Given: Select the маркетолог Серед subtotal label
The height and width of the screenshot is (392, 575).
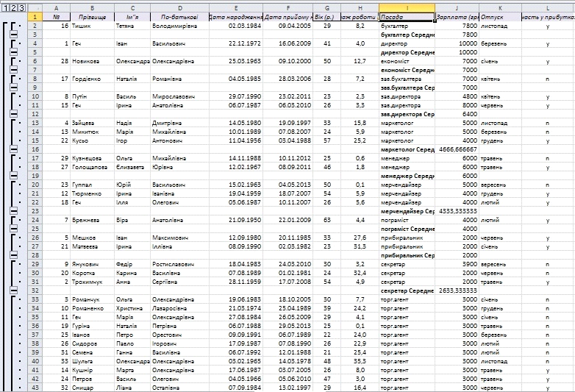Looking at the screenshot, I should tap(407, 149).
